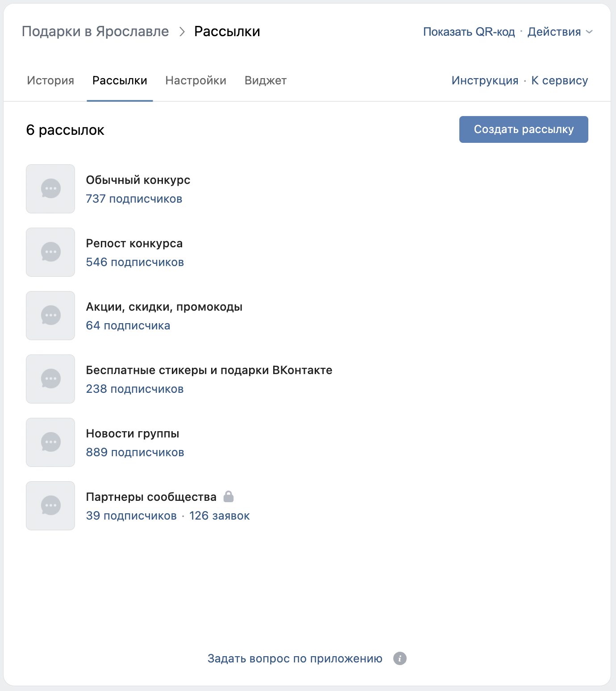616x691 pixels.
Task: Click the info icon at the bottom
Action: pos(400,658)
